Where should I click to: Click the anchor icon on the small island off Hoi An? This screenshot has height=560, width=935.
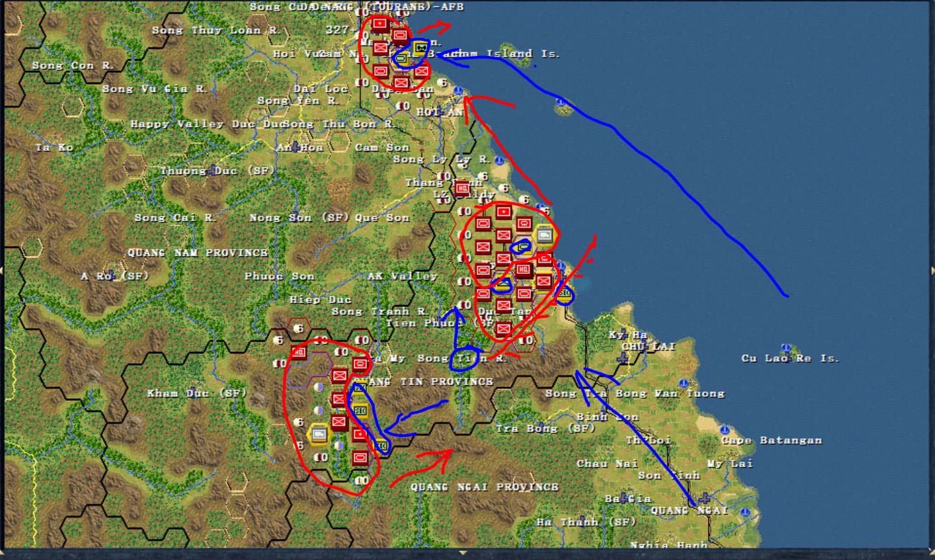click(560, 101)
